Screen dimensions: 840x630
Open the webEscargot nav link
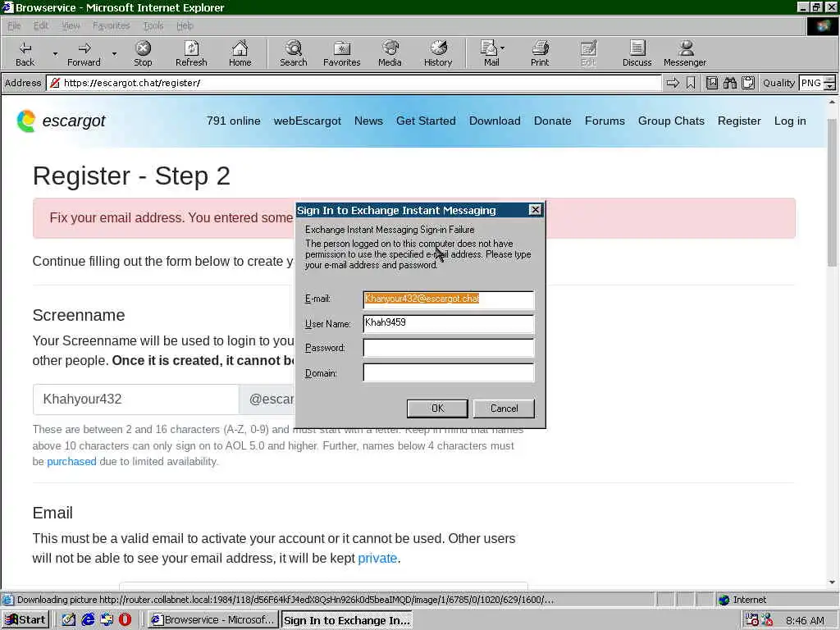pyautogui.click(x=308, y=121)
